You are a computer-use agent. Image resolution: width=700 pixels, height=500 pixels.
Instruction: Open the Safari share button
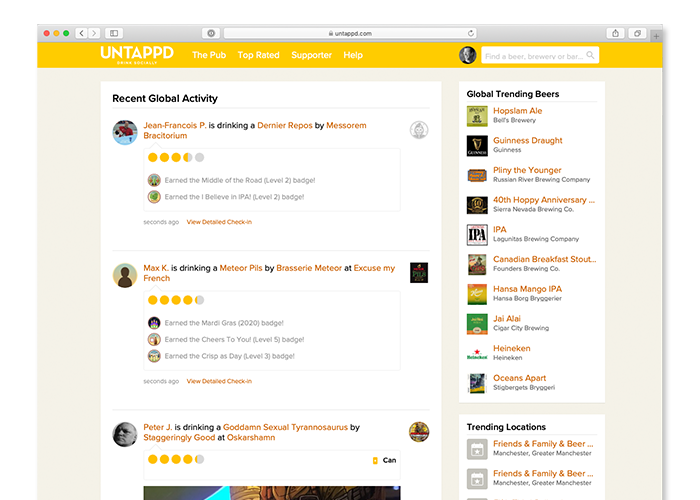pos(615,33)
